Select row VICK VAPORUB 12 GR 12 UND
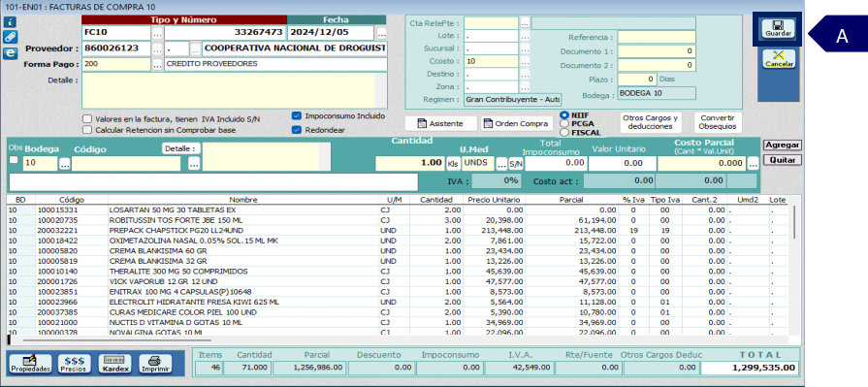This screenshot has width=868, height=387. pos(397,281)
